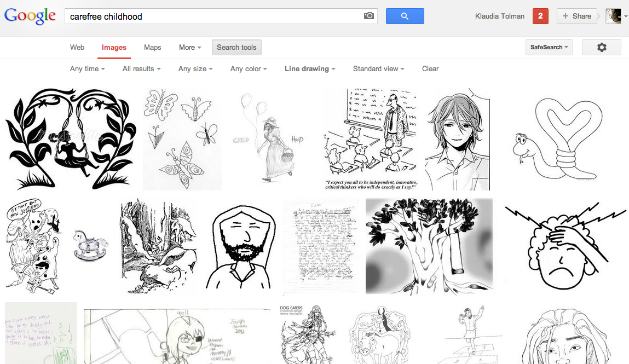Viewport: 629px width, 364px height.
Task: Open the butterflies drawing thumbnail
Action: (182, 139)
